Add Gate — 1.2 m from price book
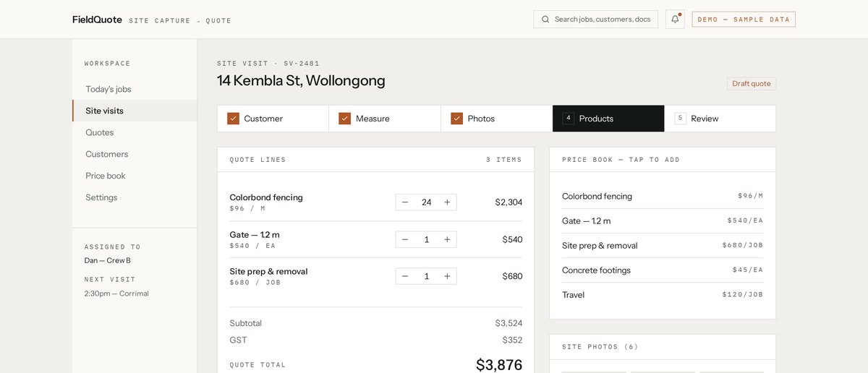The image size is (868, 373). [x=663, y=220]
